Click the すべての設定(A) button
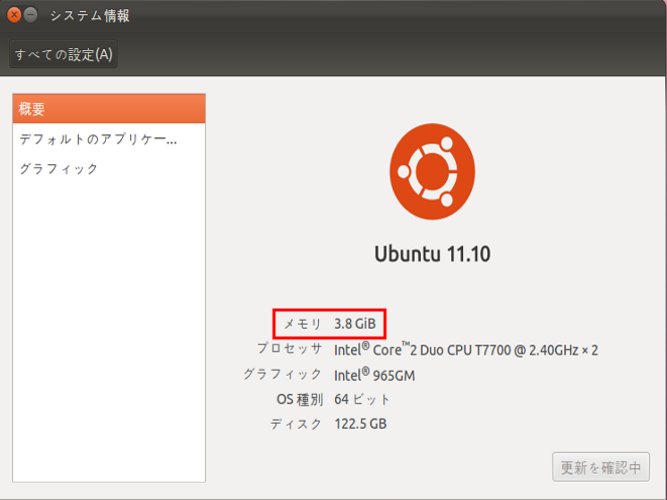Screen dimensions: 667x500 click(x=63, y=54)
